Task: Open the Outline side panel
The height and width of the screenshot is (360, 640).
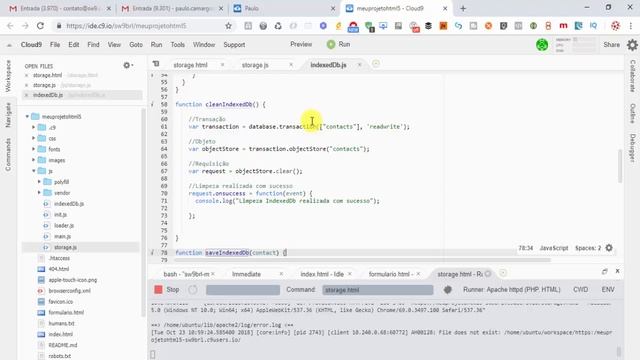Action: click(632, 113)
